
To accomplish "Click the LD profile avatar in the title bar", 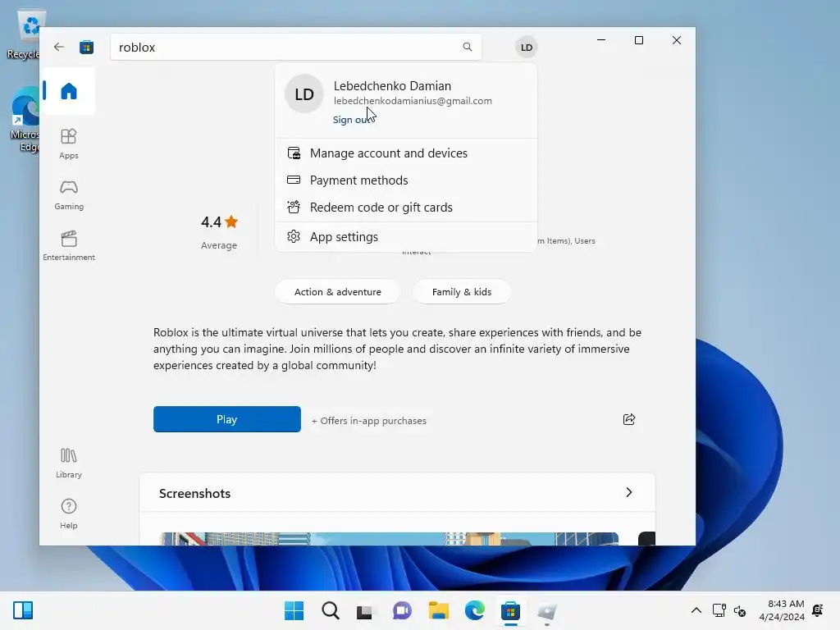I will point(527,47).
